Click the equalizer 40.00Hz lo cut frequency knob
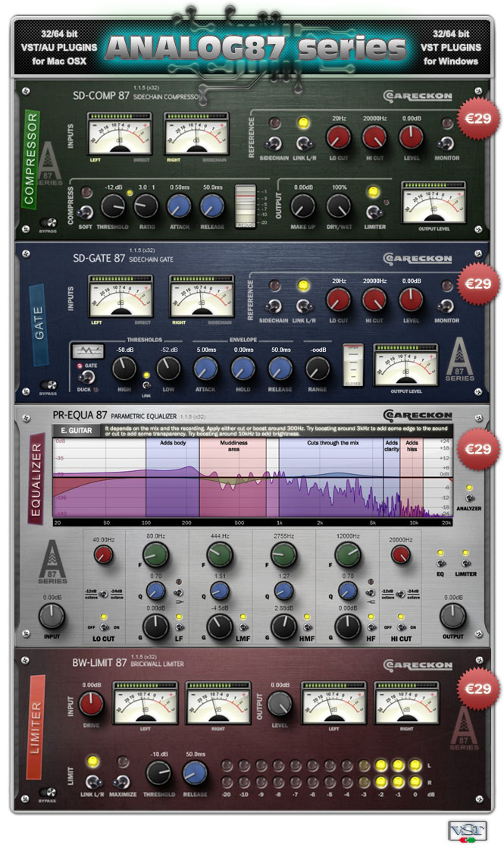 click(x=103, y=554)
